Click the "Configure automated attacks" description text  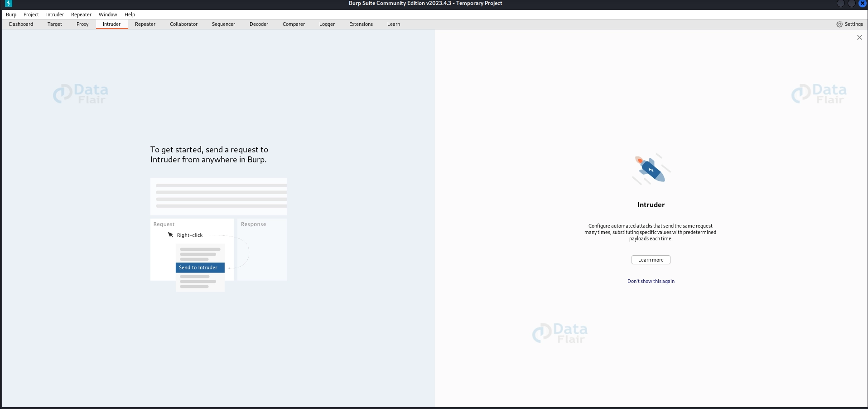click(651, 232)
